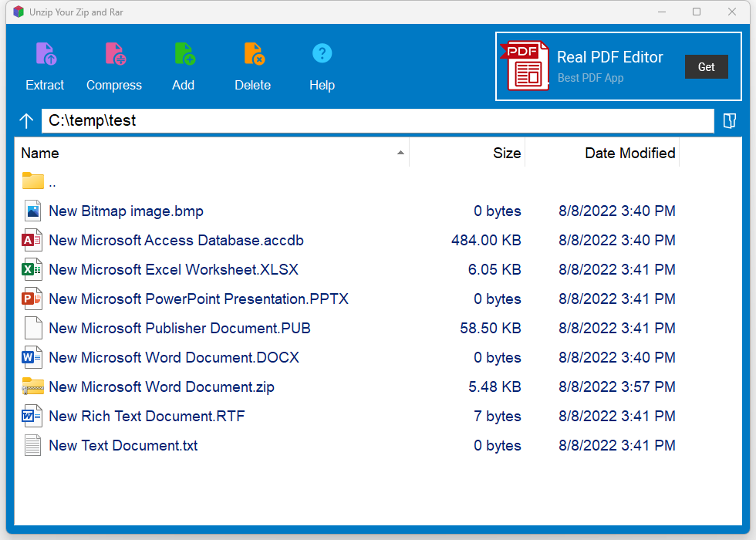Select New Bitmap image.bmp file

[x=126, y=211]
